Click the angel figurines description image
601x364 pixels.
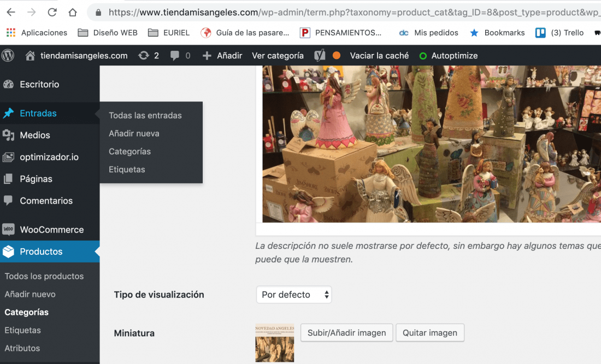click(x=432, y=144)
